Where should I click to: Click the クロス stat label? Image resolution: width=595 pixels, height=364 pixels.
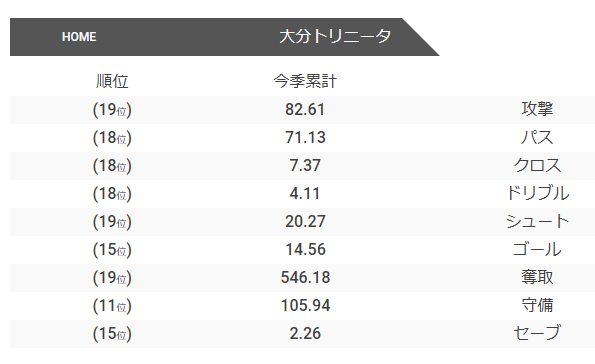tap(537, 165)
